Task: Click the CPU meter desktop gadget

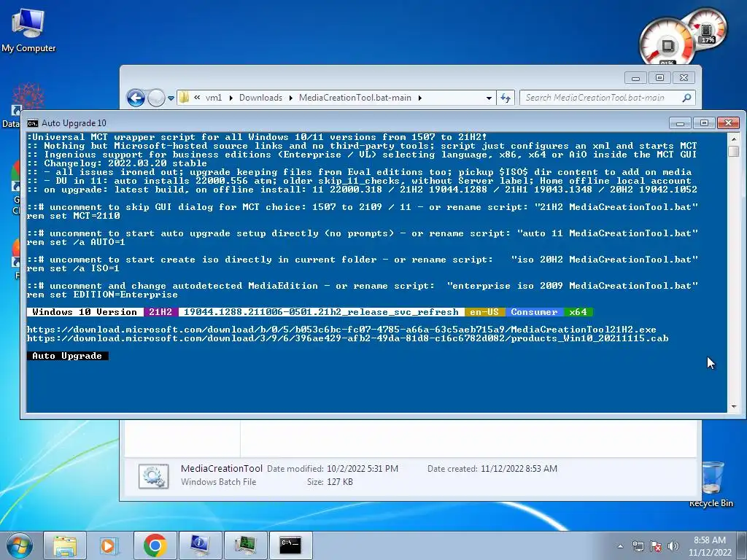Action: pyautogui.click(x=667, y=44)
